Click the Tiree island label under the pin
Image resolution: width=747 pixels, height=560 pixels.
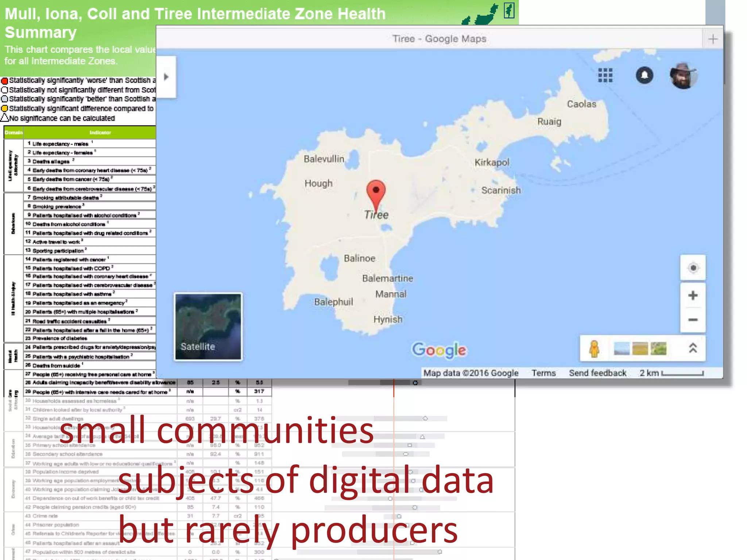[x=376, y=215]
